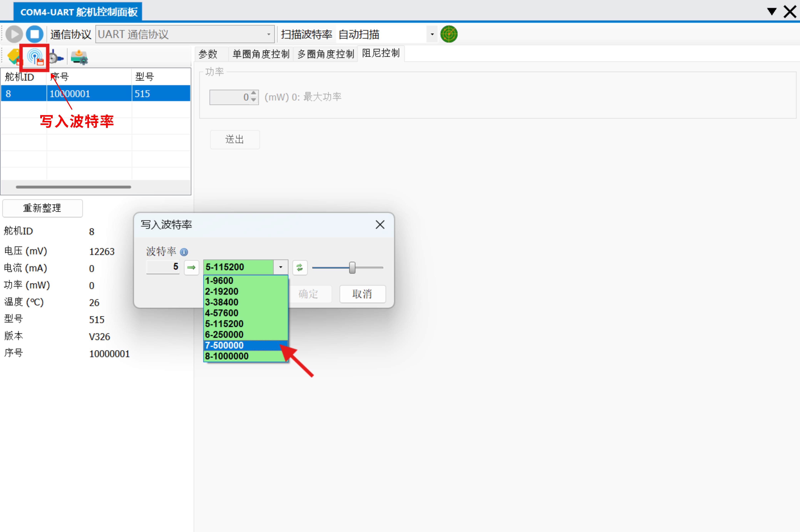The width and height of the screenshot is (800, 532).
Task: Click the green refresh icon in dialog
Action: coord(300,268)
